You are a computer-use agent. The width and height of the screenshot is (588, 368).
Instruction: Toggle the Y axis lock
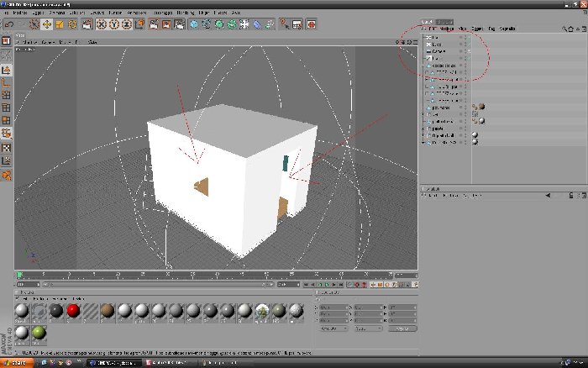(114, 24)
